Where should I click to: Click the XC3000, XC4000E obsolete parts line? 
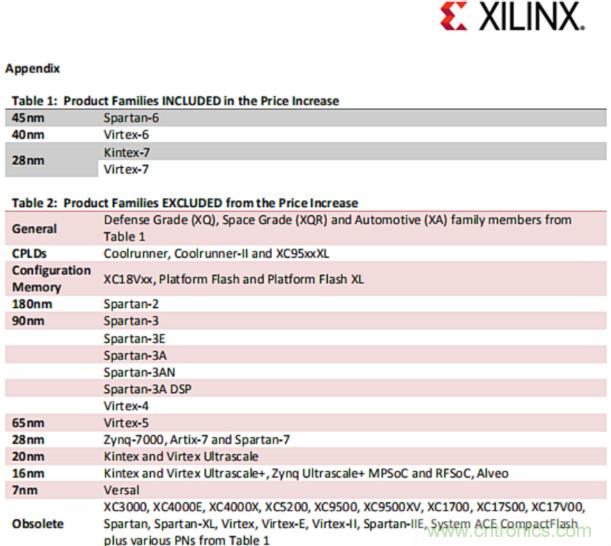click(345, 507)
